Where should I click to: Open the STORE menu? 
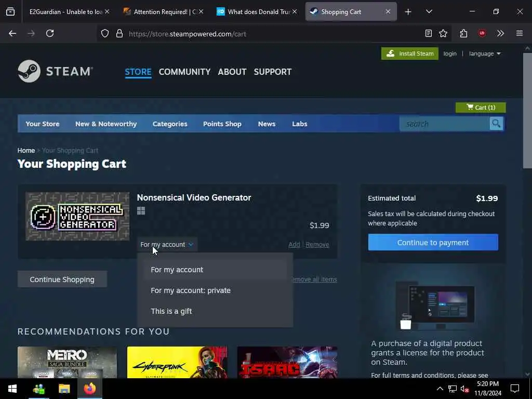pos(138,72)
